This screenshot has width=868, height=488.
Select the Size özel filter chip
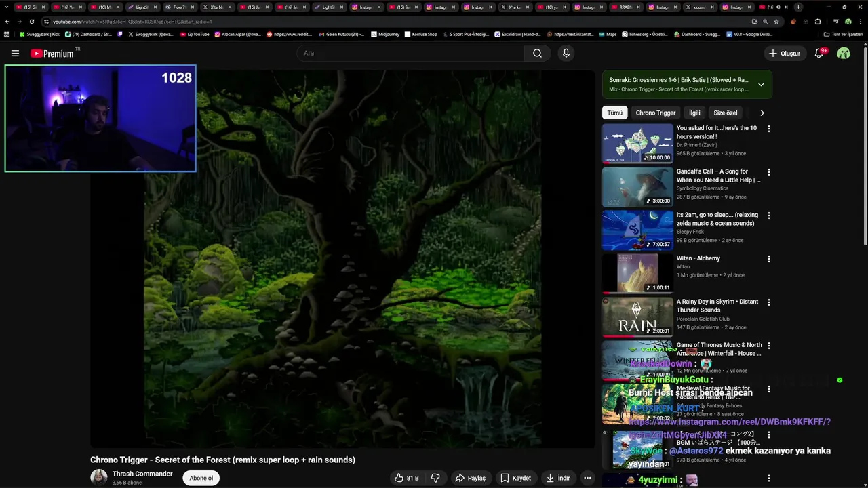[x=725, y=113]
